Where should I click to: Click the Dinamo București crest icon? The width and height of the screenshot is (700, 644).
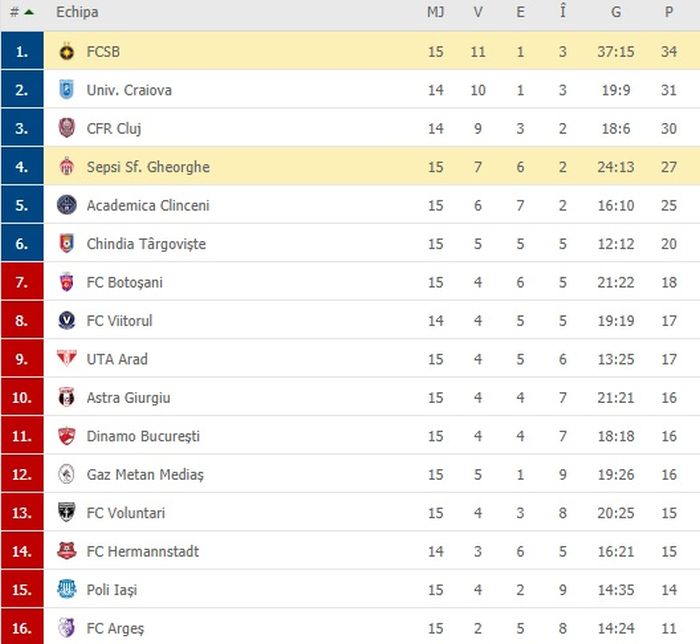(67, 436)
